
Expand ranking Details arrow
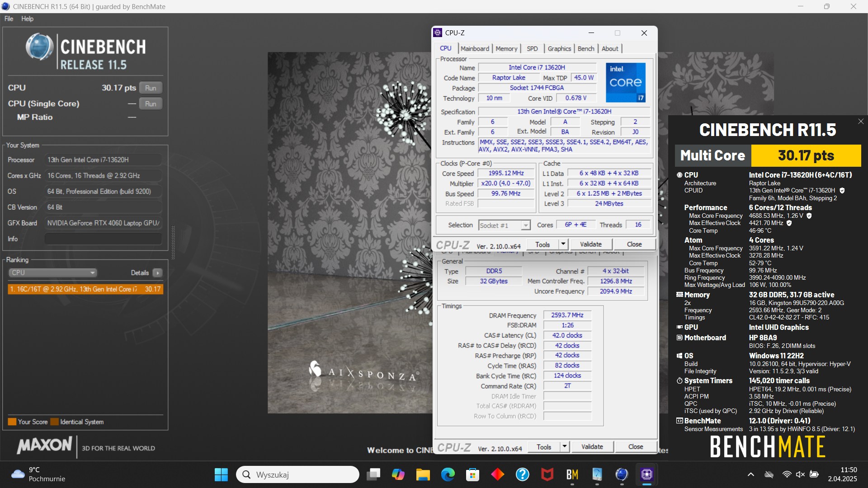(x=157, y=273)
